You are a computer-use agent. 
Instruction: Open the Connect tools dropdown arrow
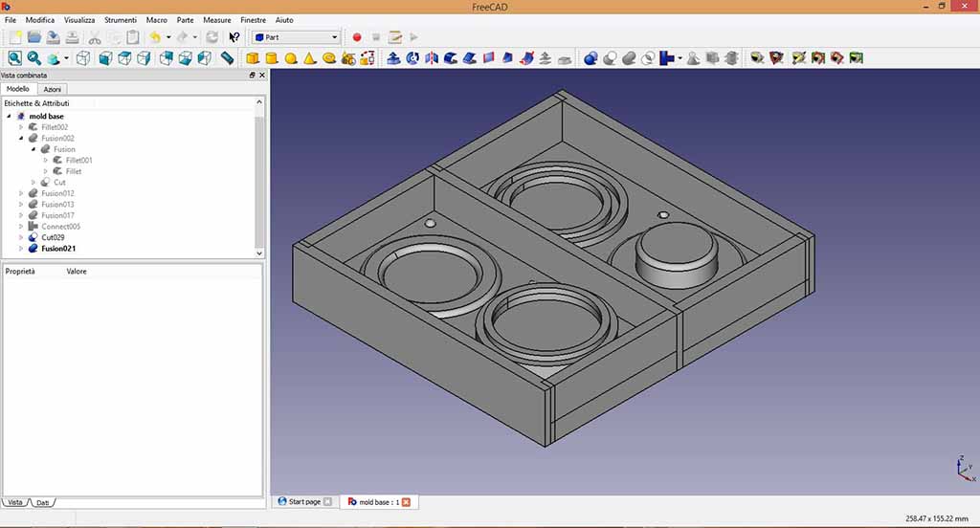coord(680,58)
